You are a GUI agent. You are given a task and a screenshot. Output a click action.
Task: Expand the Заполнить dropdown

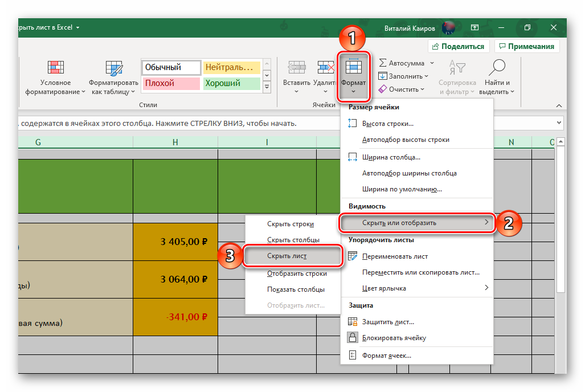pyautogui.click(x=426, y=76)
